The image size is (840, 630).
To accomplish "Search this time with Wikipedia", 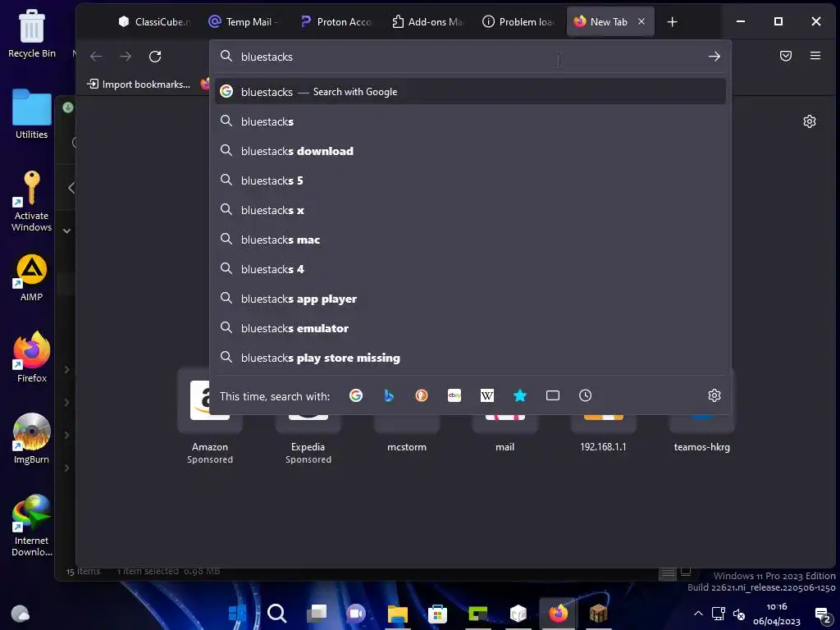I will pos(487,395).
